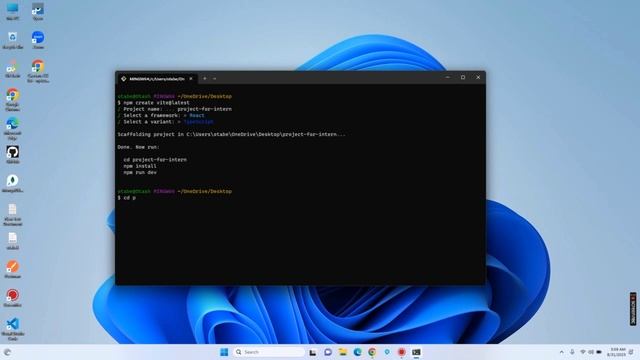The height and width of the screenshot is (360, 640).
Task: Open the Chat app on the taskbar
Action: [328, 352]
